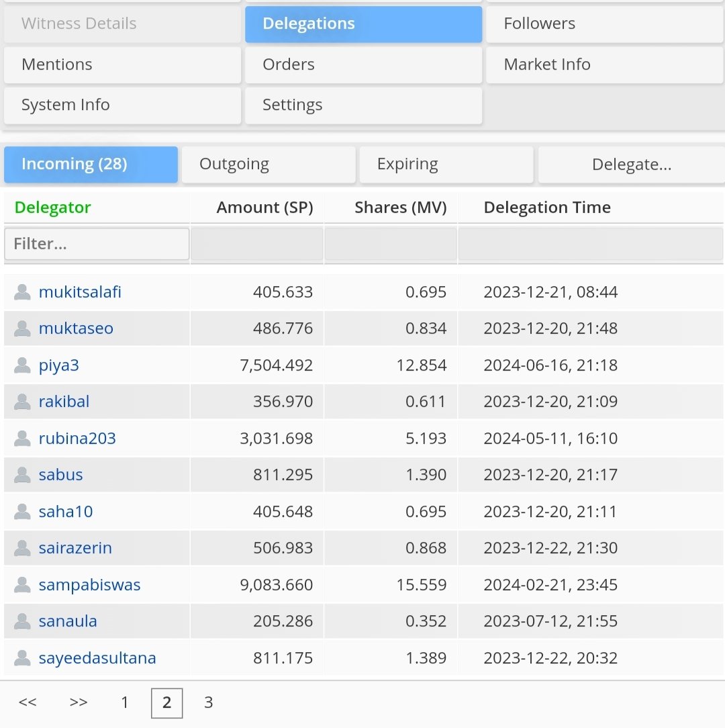
Task: Open the Settings tab
Action: [x=363, y=105]
